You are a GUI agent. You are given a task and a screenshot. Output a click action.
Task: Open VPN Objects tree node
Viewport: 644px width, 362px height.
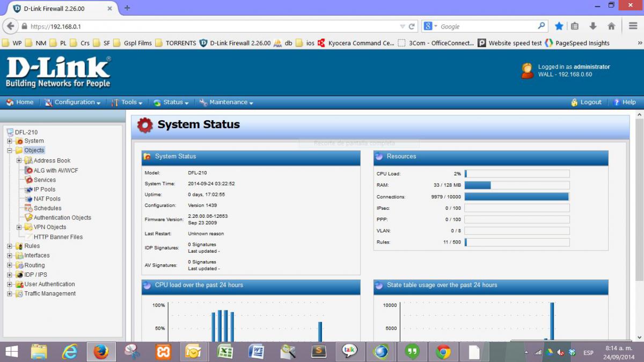[x=50, y=227]
